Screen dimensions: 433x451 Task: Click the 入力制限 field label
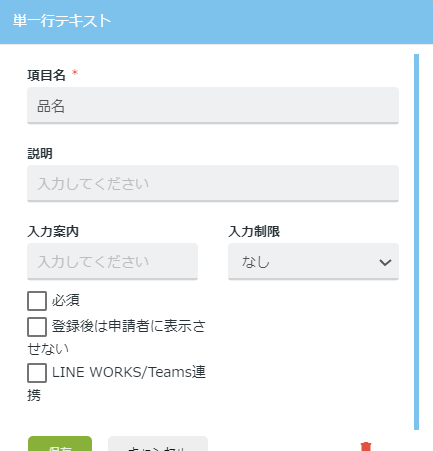pyautogui.click(x=254, y=231)
